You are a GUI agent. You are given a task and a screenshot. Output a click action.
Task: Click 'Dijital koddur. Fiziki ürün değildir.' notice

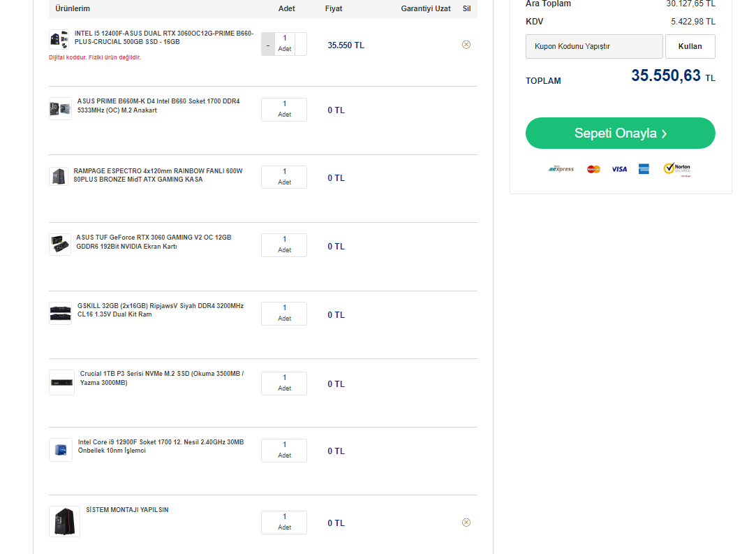[x=95, y=57]
